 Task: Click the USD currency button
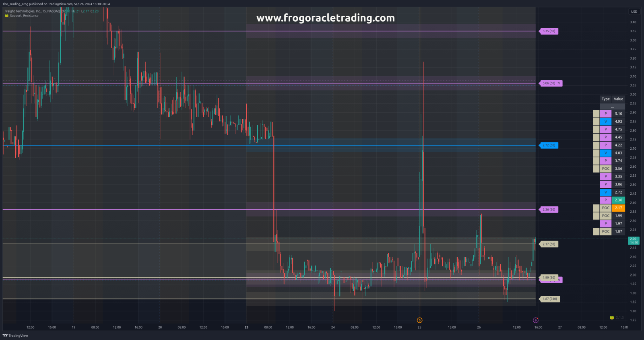pos(634,12)
